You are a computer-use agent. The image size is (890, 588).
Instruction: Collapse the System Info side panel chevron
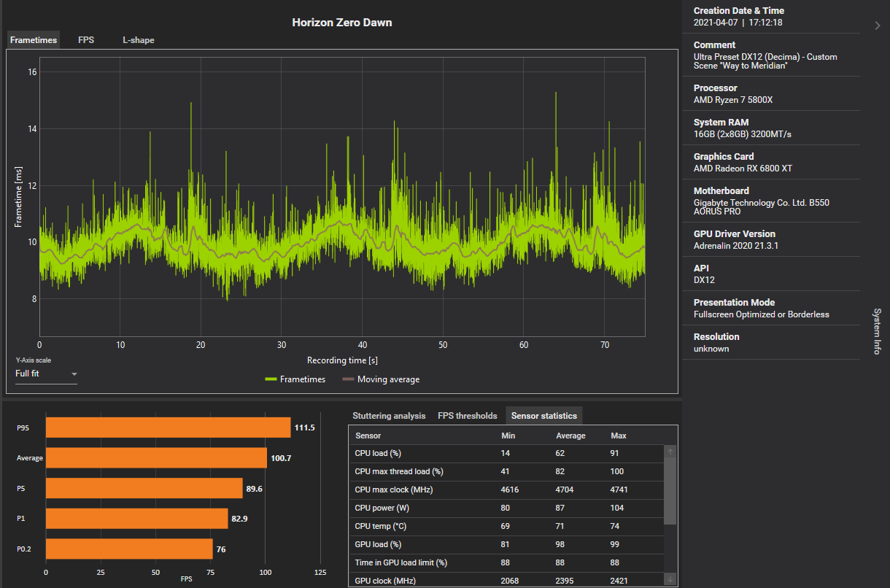(x=878, y=26)
